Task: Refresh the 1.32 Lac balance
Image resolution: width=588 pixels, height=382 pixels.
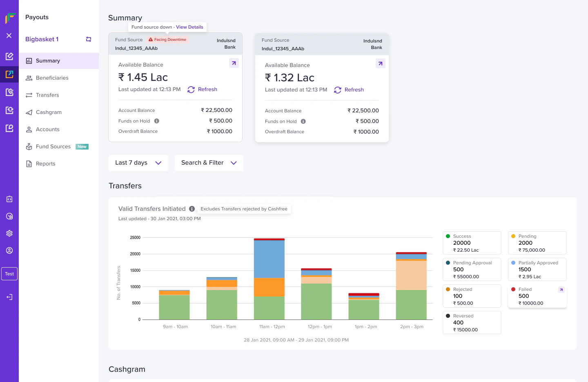Action: click(349, 90)
